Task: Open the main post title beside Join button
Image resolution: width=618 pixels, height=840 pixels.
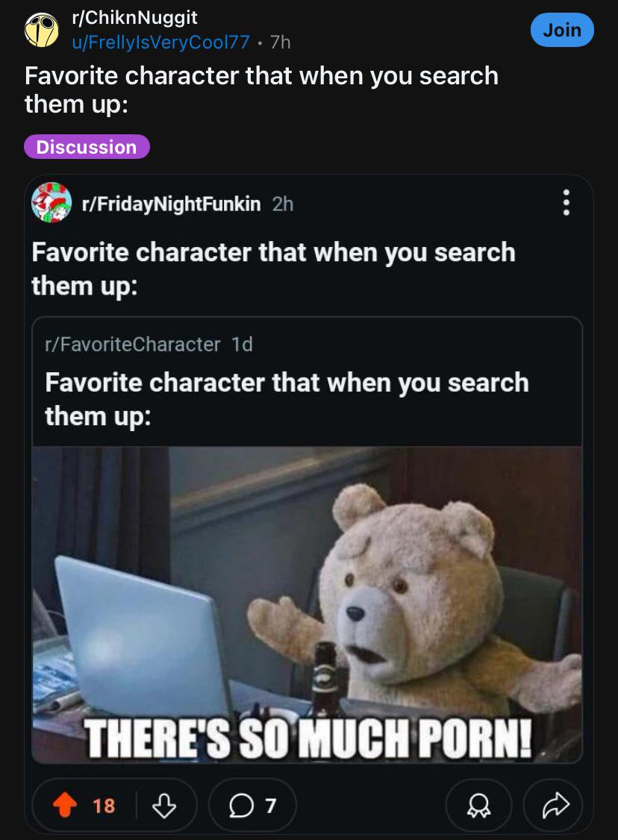Action: (261, 89)
